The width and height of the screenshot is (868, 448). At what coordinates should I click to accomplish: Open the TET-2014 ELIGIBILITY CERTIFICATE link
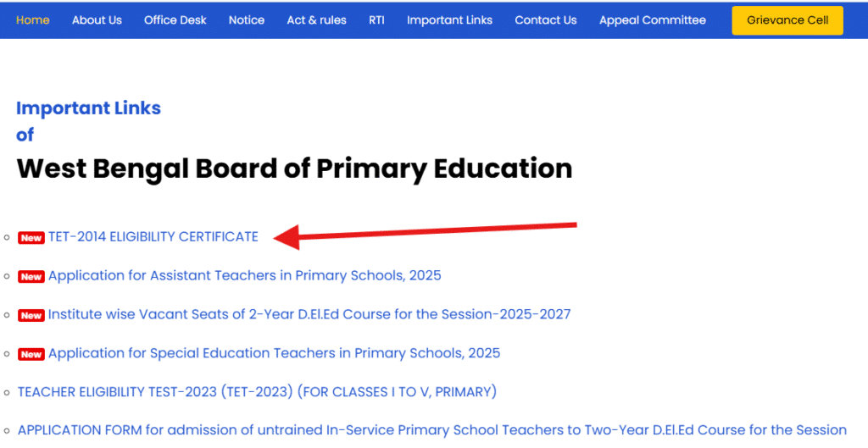pyautogui.click(x=153, y=237)
